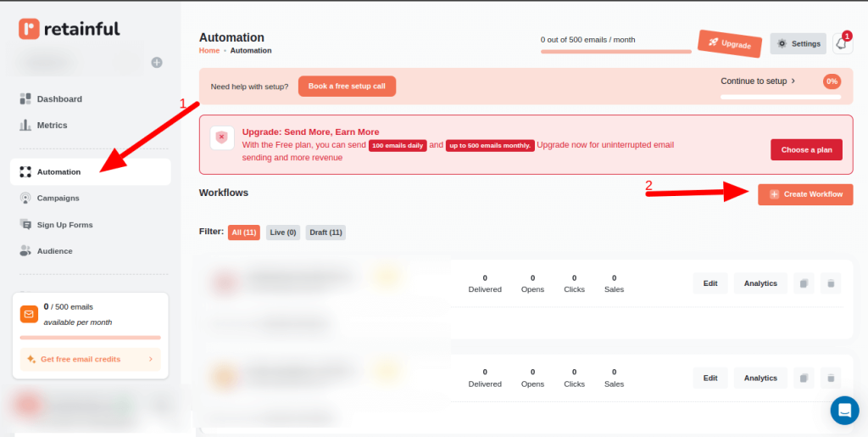This screenshot has width=868, height=437.
Task: Delete the second workflow
Action: click(831, 378)
